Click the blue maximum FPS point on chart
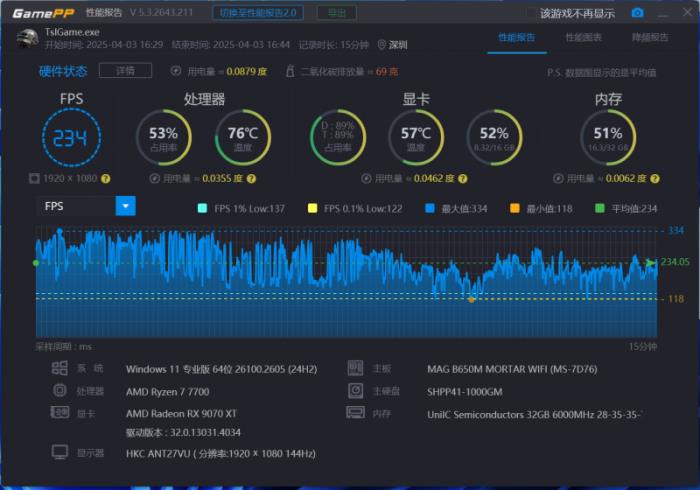The image size is (700, 490). tap(59, 231)
